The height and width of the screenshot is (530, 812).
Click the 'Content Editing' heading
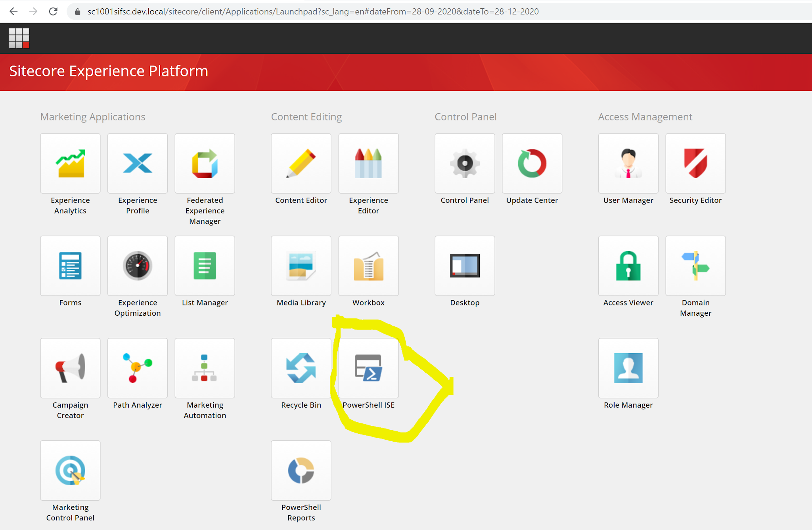point(306,117)
